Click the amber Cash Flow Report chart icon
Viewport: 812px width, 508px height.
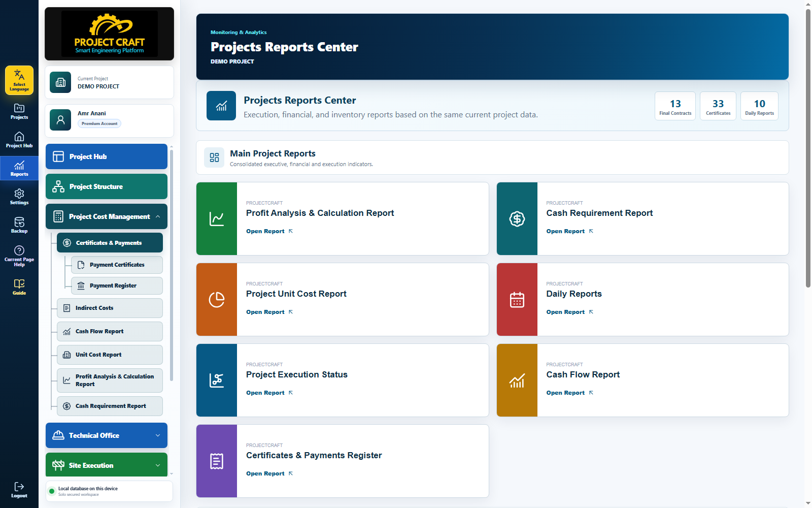[517, 380]
